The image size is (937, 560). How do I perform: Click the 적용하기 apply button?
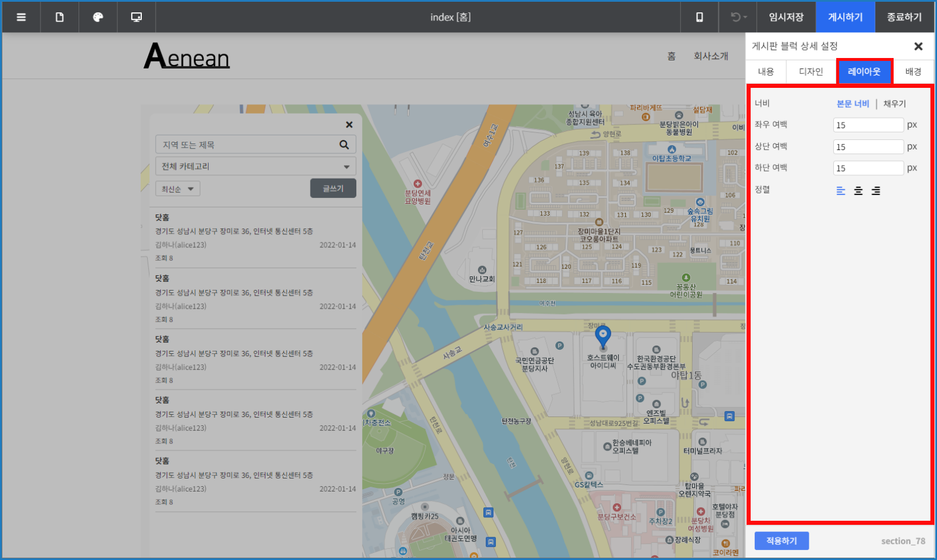point(781,541)
